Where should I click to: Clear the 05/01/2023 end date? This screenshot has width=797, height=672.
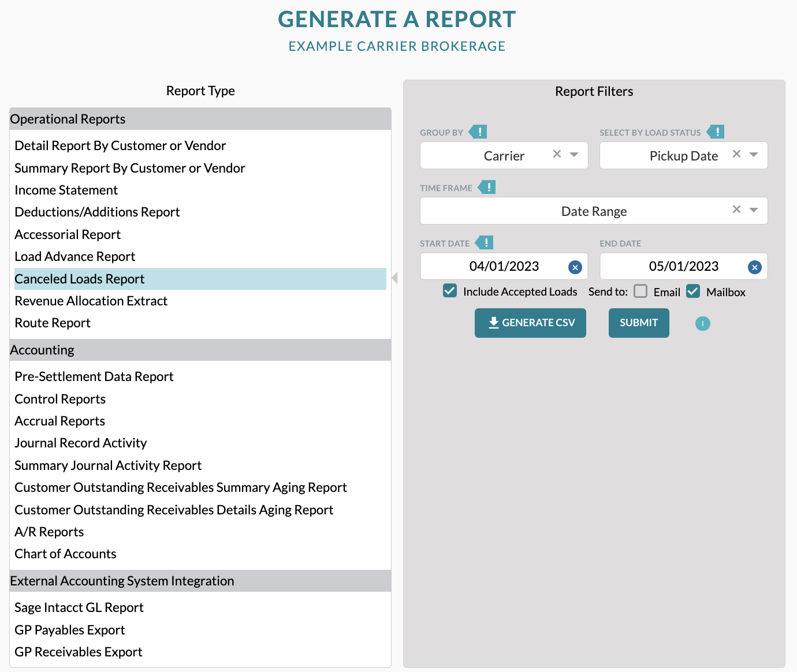(755, 267)
